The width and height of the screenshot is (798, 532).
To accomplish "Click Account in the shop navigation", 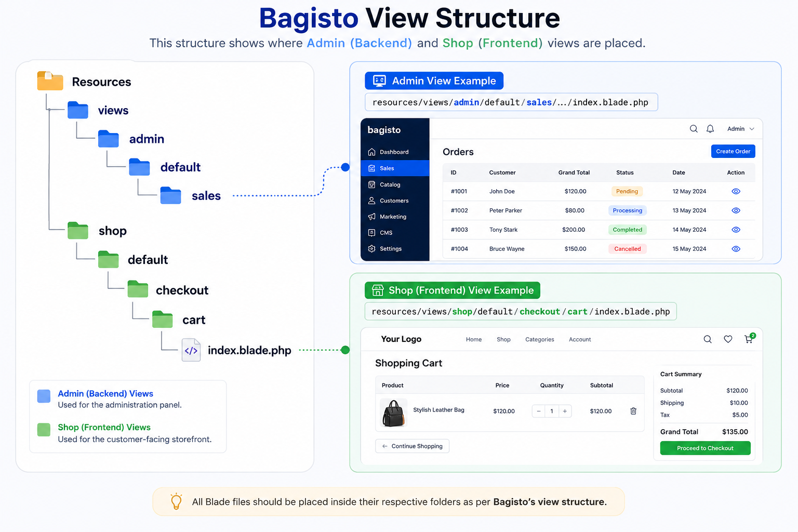I will [x=580, y=339].
